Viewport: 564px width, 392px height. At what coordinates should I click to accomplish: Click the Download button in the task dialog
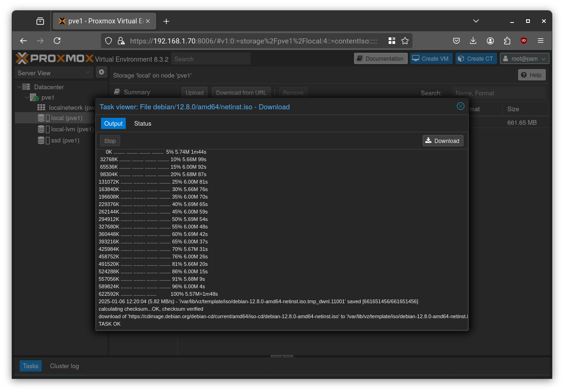coord(442,140)
